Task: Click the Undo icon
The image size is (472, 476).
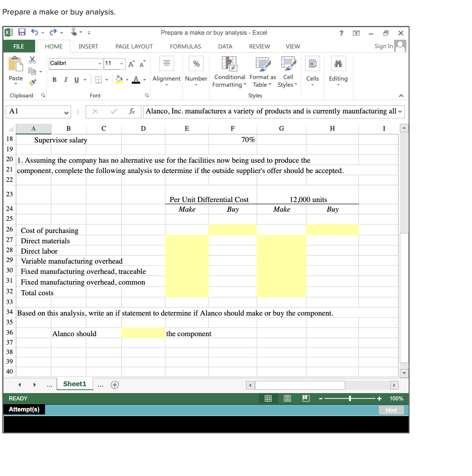Action: click(34, 32)
